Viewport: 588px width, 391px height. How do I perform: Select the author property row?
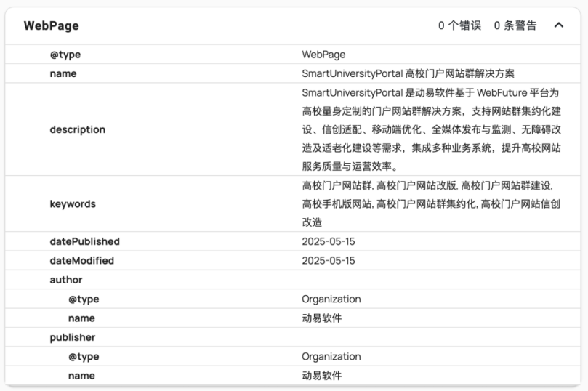[x=66, y=280]
